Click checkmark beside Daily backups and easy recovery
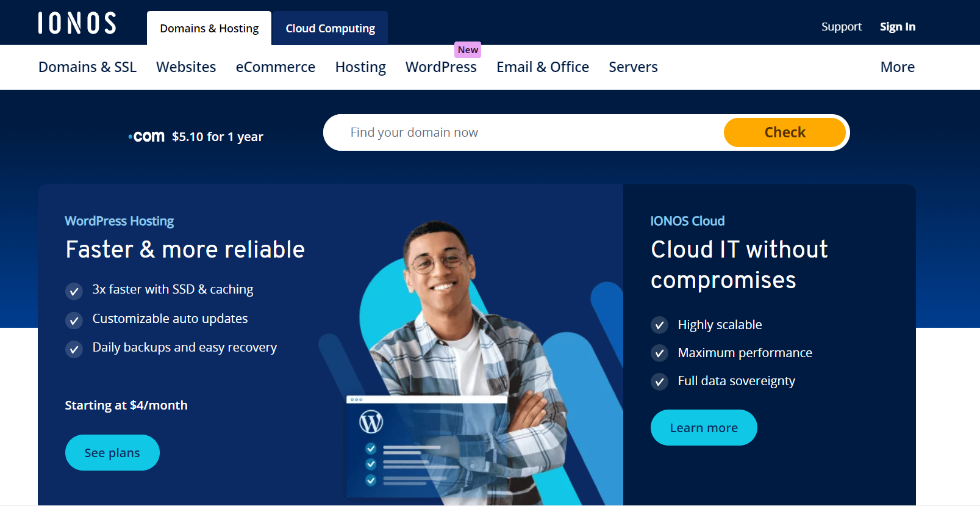 (74, 349)
